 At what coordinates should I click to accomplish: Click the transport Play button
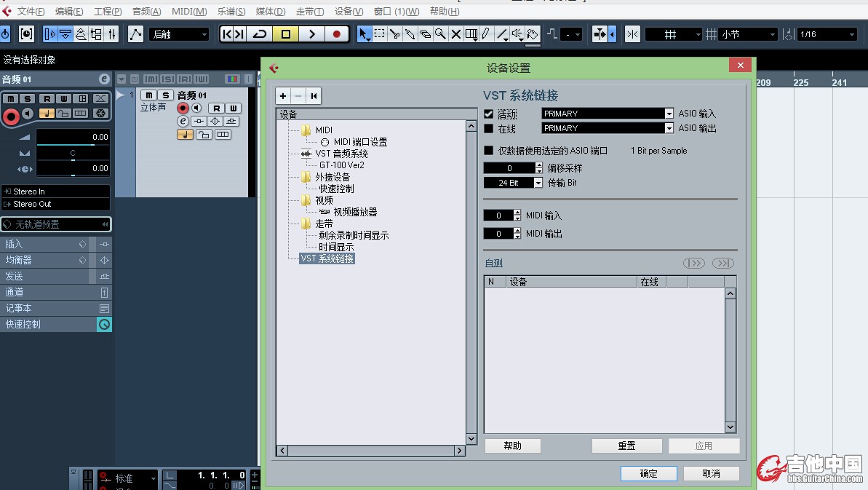(x=311, y=34)
